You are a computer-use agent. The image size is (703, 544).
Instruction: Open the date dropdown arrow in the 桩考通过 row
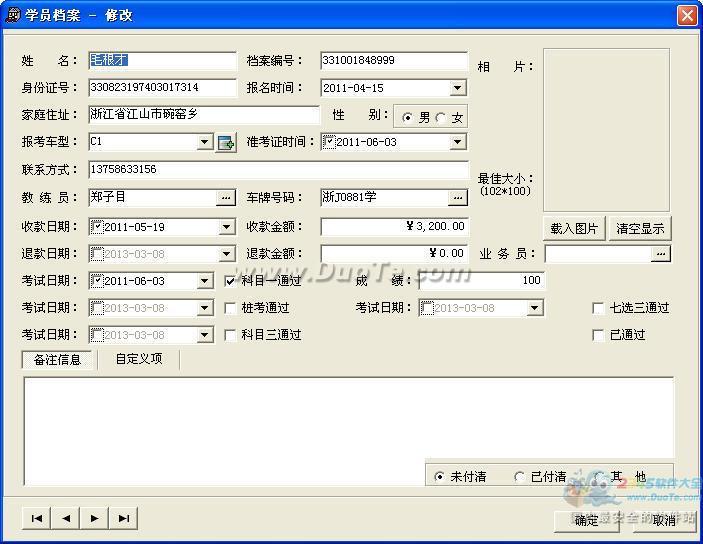point(204,308)
